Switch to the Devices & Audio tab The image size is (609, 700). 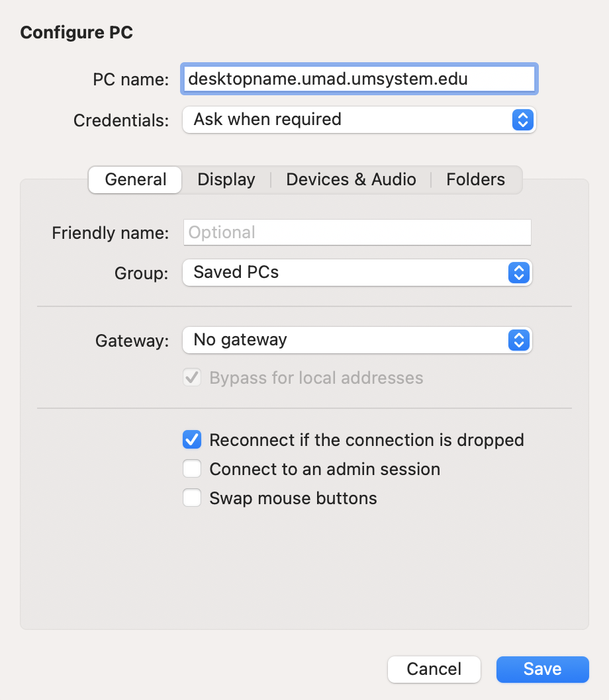pos(351,179)
